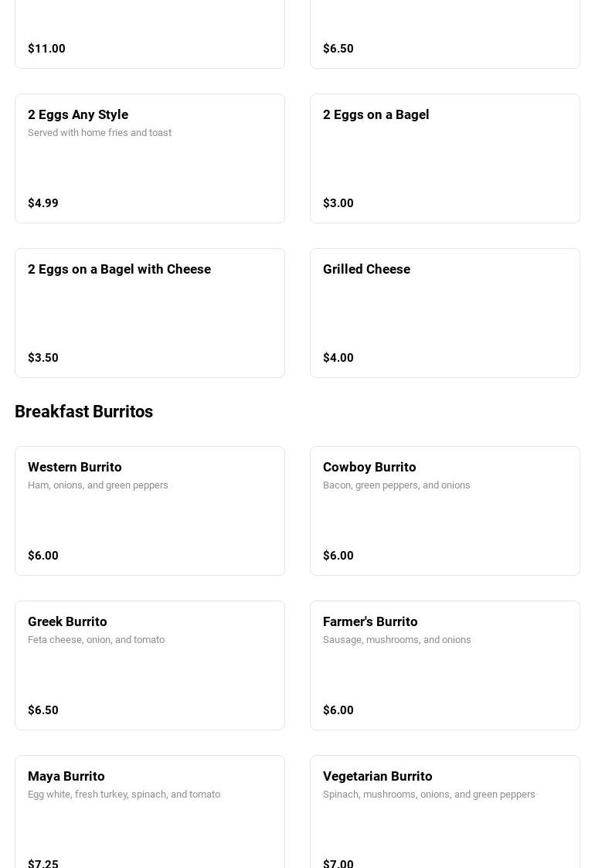Click 'Sausage, mushrooms, and onions' description
Image resolution: width=595 pixels, height=868 pixels.
click(396, 640)
